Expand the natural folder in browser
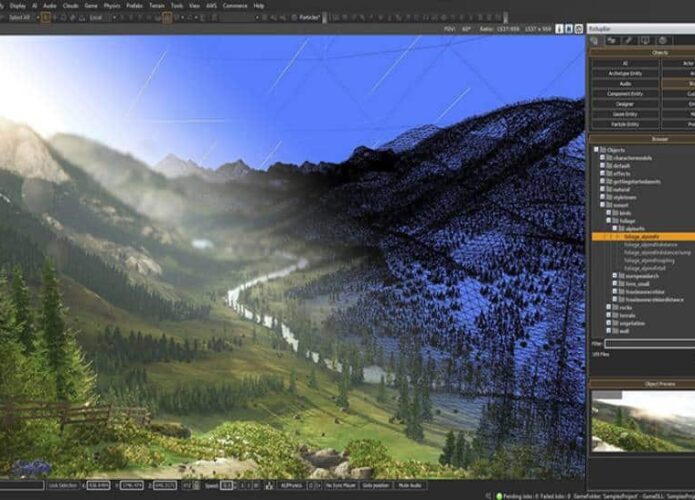 coord(602,189)
